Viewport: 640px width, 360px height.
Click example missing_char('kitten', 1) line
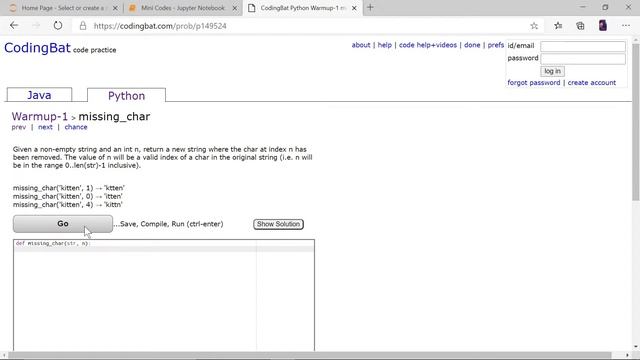[69, 188]
